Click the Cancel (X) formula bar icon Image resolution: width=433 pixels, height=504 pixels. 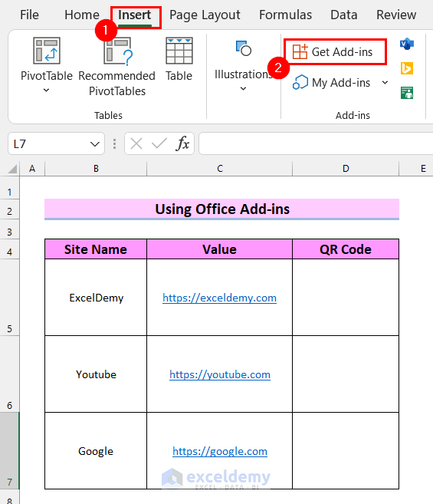(x=136, y=143)
